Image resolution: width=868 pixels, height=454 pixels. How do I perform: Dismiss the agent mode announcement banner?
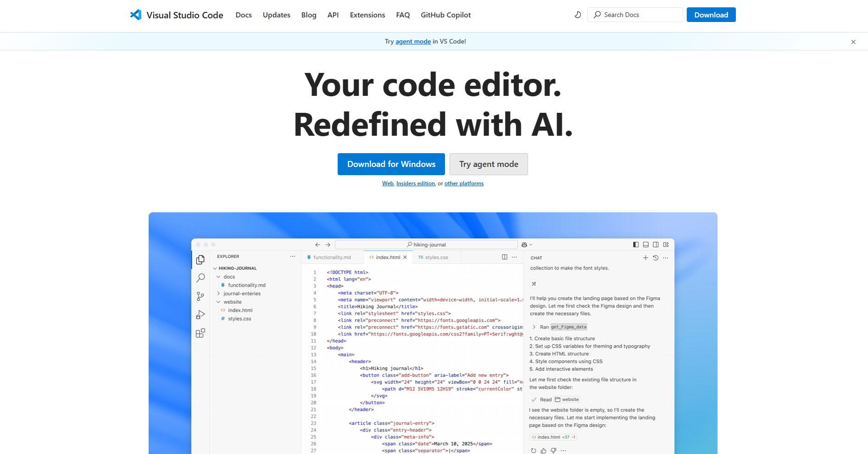pos(853,42)
